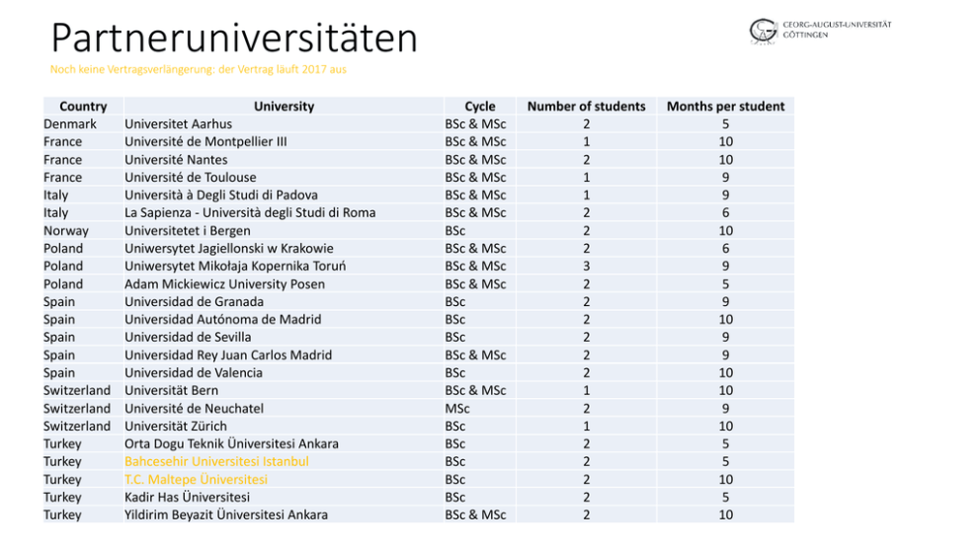Click the MSc cycle cell for Neuchatel

457,409
